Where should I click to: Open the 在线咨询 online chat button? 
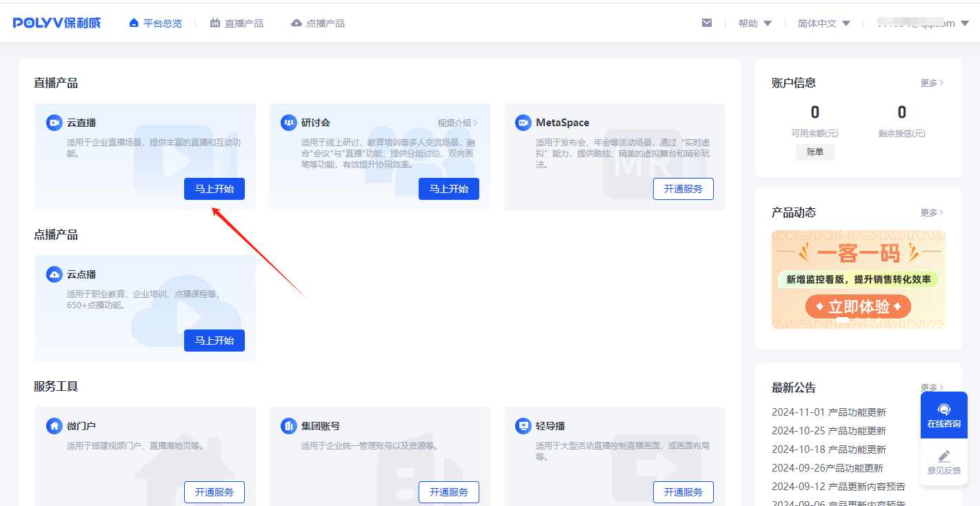(x=943, y=416)
